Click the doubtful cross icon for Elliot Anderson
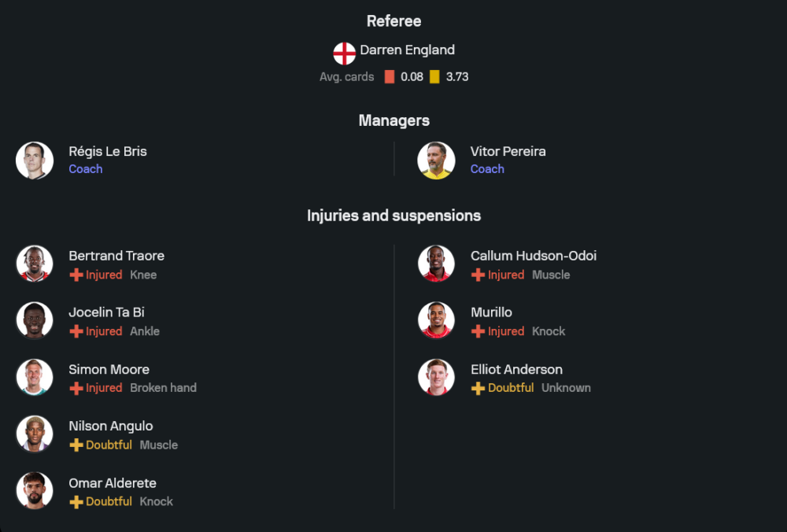The height and width of the screenshot is (532, 787). (x=478, y=388)
